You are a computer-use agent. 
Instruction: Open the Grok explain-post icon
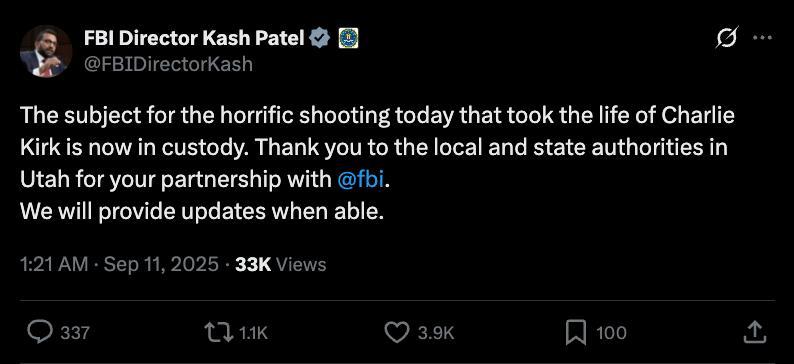(x=727, y=37)
